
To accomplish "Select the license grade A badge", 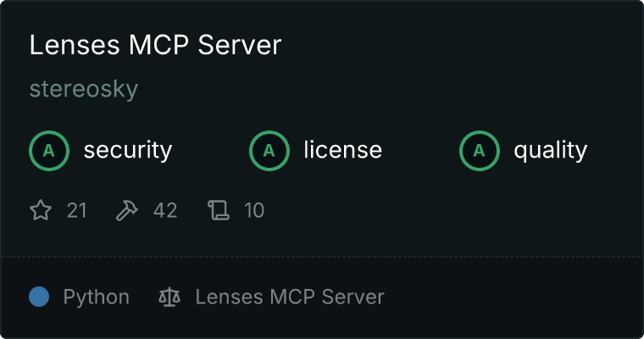I will [x=269, y=151].
